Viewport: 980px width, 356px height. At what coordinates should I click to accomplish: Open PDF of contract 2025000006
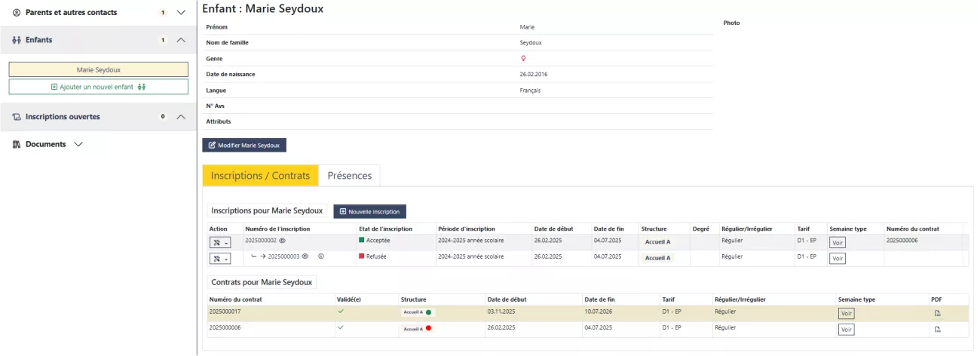click(937, 330)
